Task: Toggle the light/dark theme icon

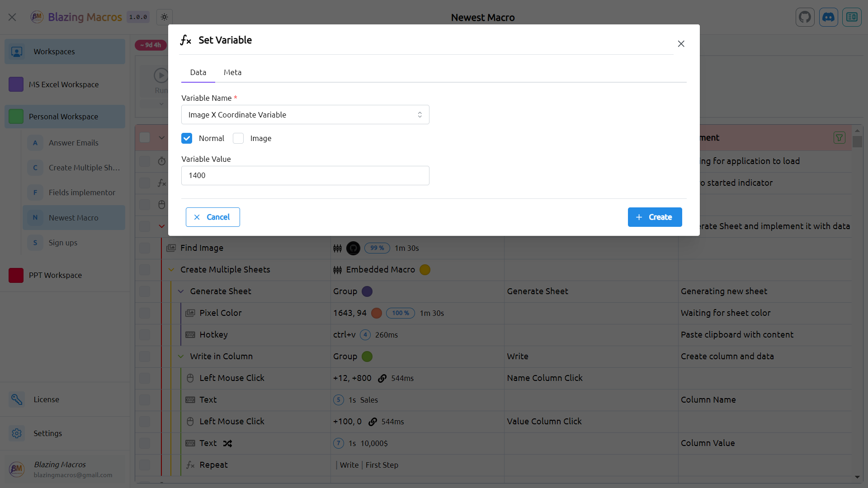Action: coord(164,17)
